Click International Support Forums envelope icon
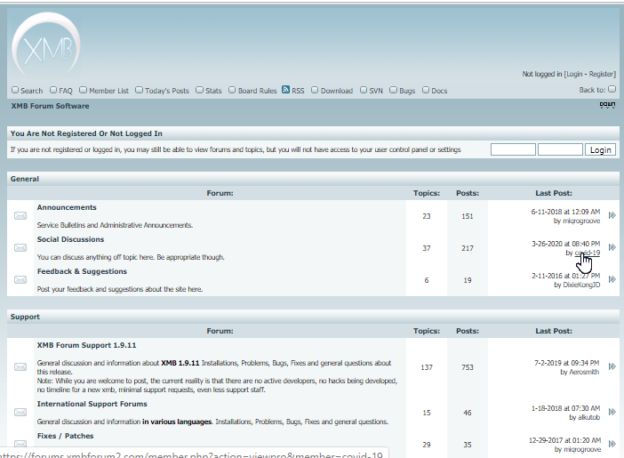 click(20, 412)
